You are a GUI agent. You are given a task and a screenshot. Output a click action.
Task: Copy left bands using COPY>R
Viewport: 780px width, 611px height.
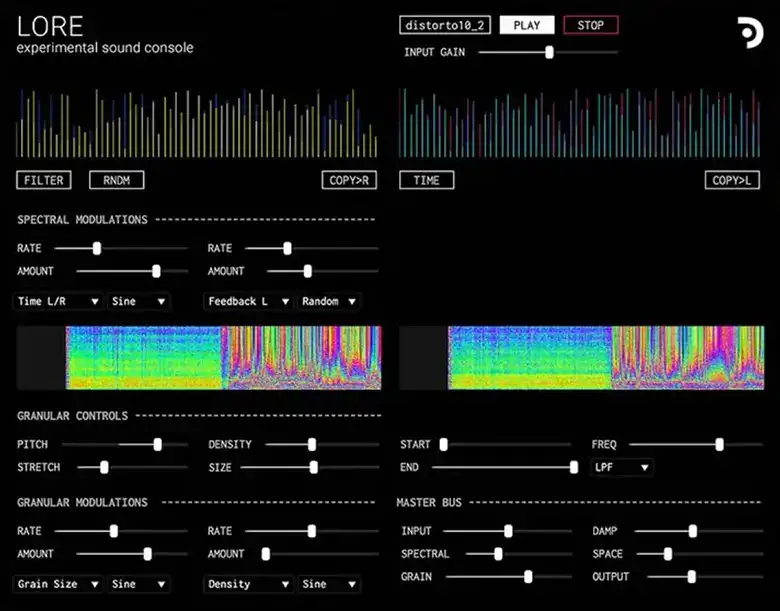pos(349,180)
